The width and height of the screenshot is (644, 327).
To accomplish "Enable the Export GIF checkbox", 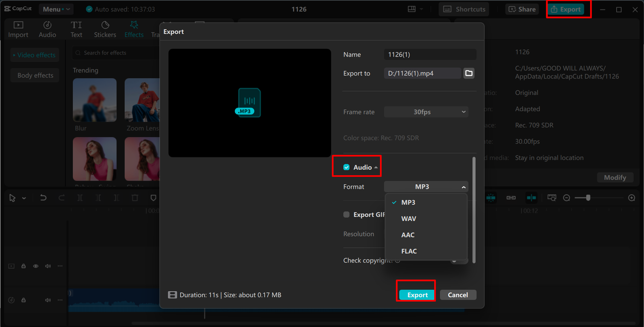I will [346, 214].
